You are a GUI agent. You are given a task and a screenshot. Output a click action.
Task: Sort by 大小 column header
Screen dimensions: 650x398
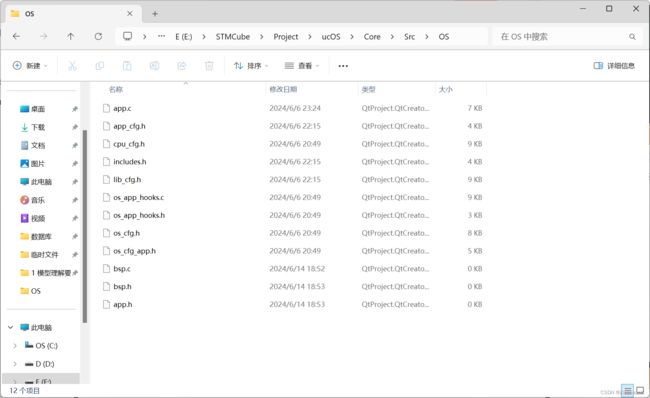pos(446,89)
